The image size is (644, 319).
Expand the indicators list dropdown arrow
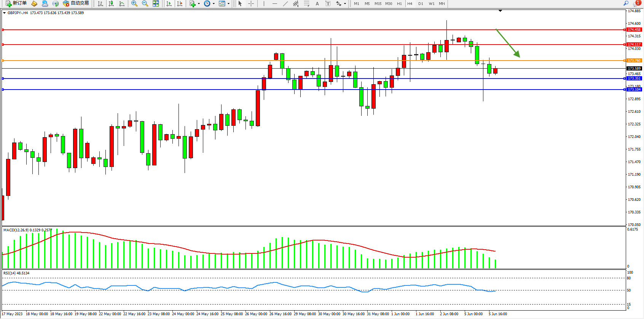199,3
